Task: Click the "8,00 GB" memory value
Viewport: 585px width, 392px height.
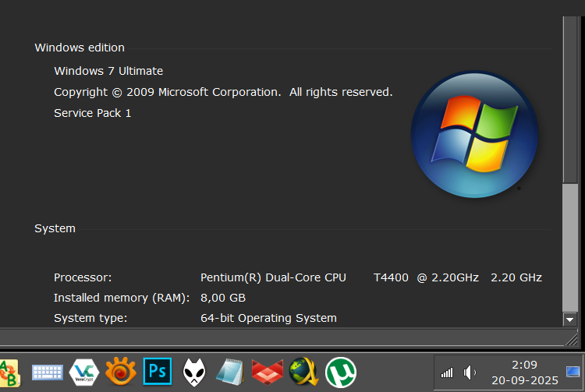Action: pos(223,298)
